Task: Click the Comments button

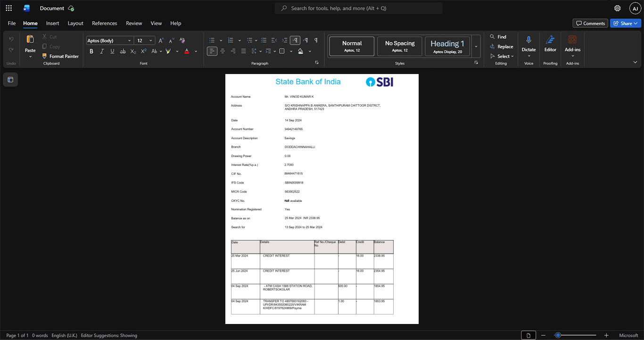Action: coord(590,23)
